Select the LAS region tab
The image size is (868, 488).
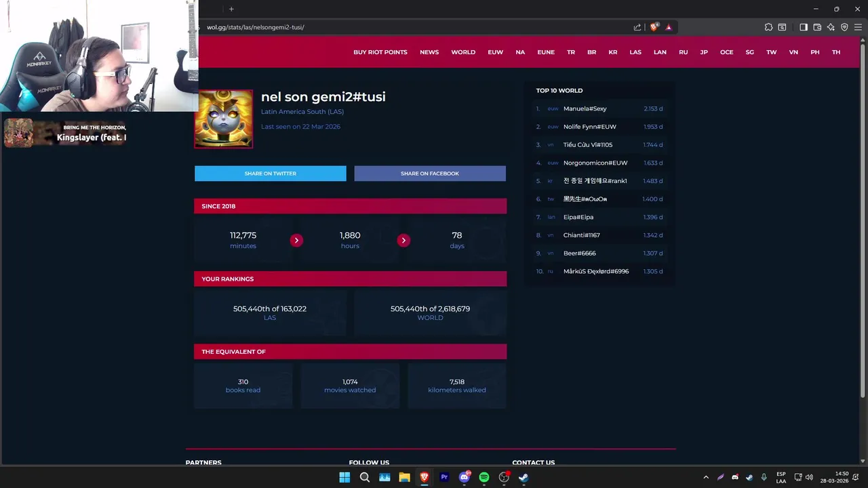point(635,52)
